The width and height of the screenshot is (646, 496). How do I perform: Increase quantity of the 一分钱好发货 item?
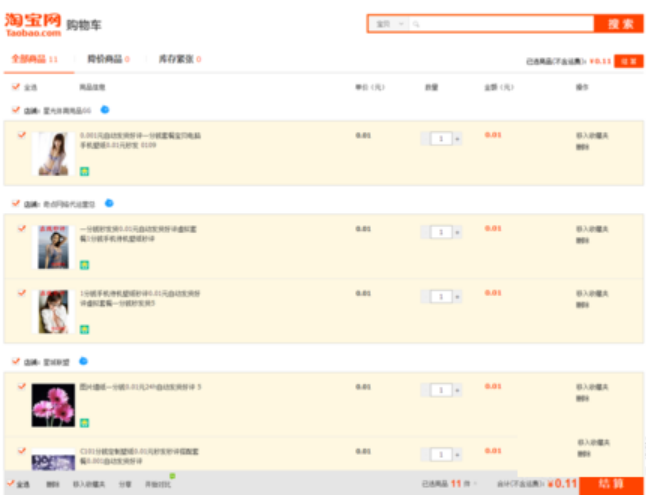coord(457,232)
